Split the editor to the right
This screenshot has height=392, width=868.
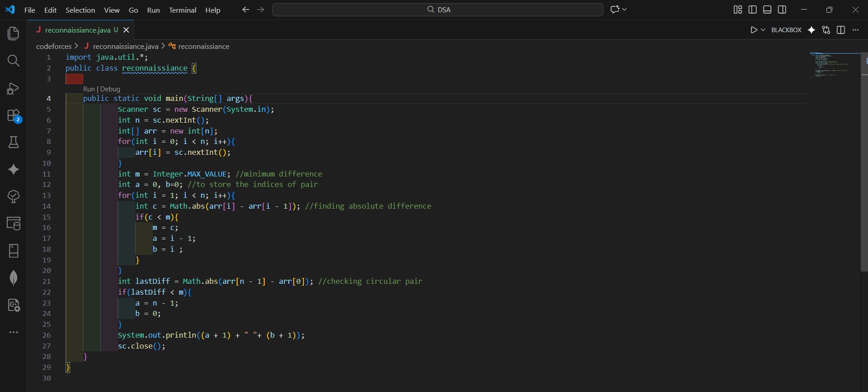(841, 30)
